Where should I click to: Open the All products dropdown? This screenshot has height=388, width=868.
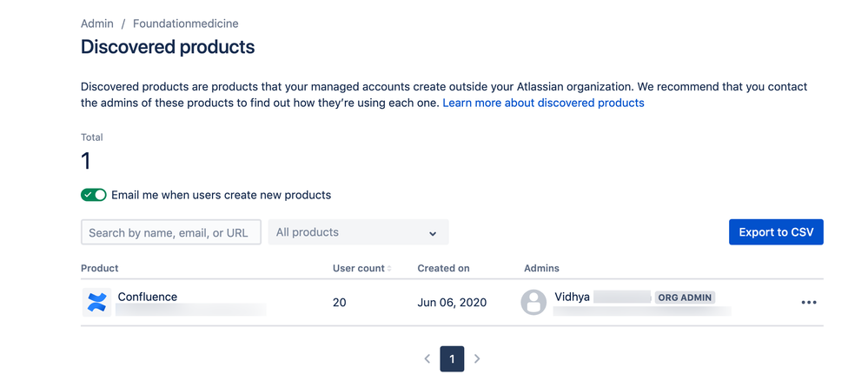358,232
